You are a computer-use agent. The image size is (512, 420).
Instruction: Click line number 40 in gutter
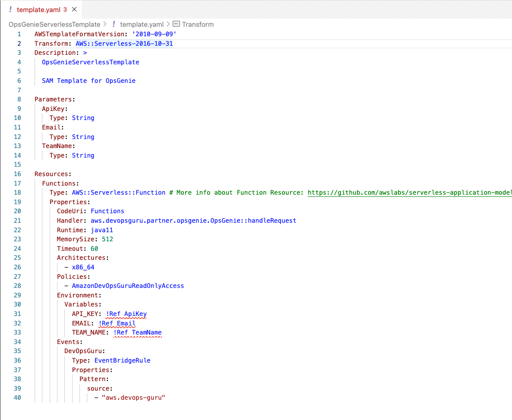point(17,398)
